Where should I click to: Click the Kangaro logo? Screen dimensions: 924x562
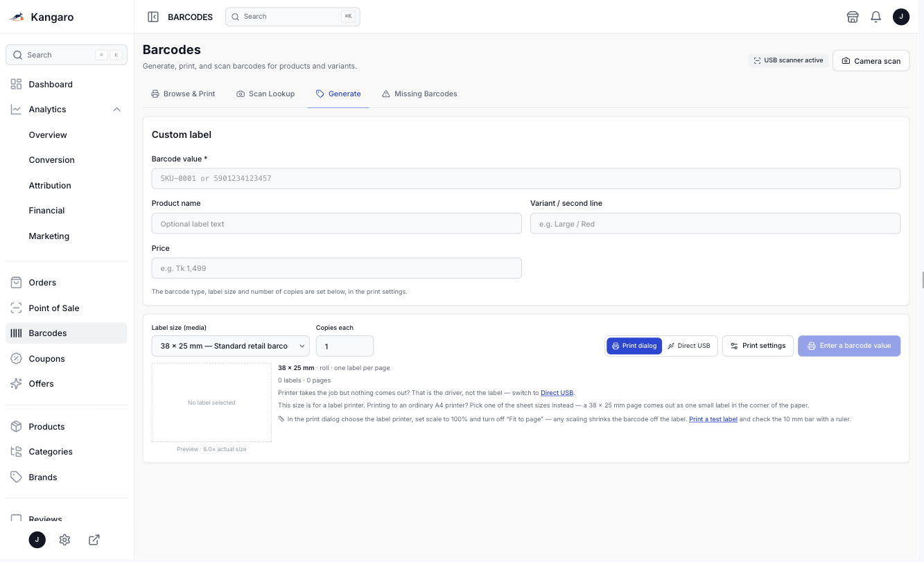pos(42,17)
